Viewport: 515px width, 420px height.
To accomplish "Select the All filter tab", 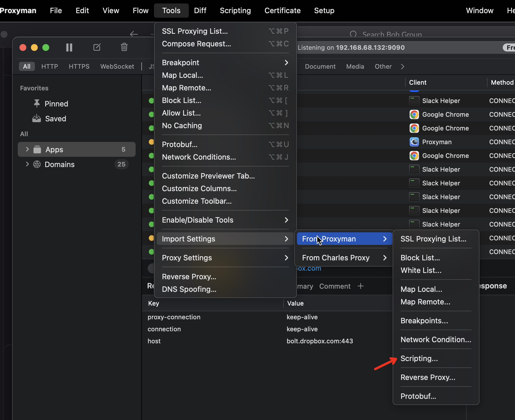I will tap(27, 66).
